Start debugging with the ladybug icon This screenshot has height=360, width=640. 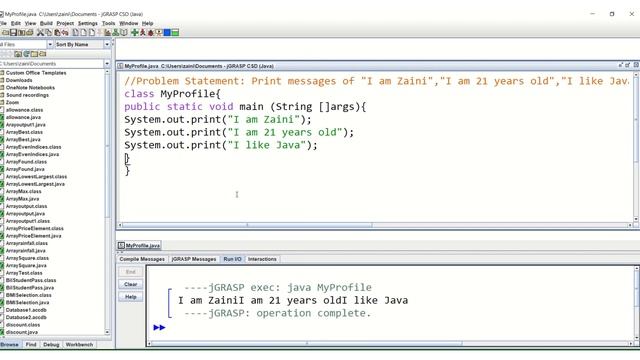tap(151, 33)
